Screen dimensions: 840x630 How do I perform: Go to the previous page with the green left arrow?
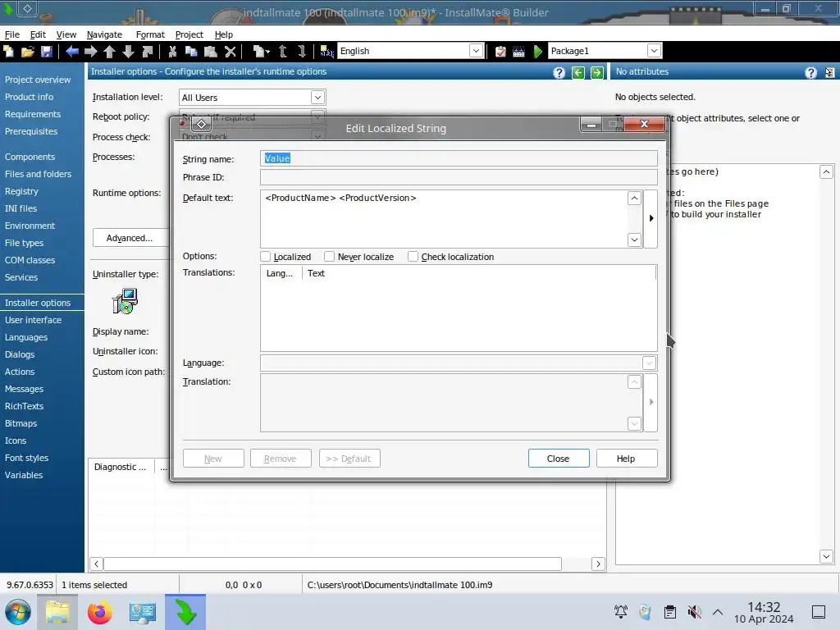tap(578, 72)
